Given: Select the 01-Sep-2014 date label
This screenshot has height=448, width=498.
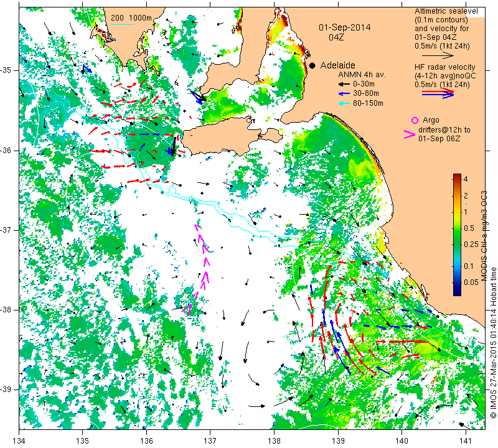Looking at the screenshot, I should (345, 27).
